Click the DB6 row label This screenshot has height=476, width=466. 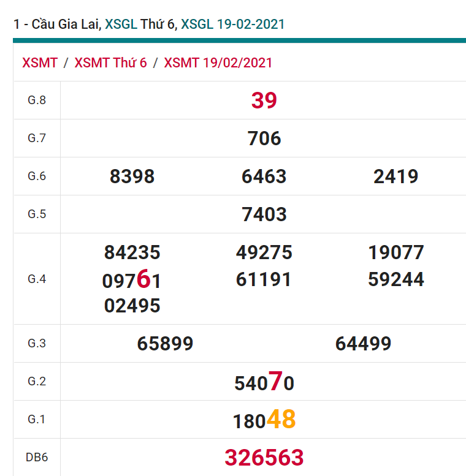pos(37,458)
